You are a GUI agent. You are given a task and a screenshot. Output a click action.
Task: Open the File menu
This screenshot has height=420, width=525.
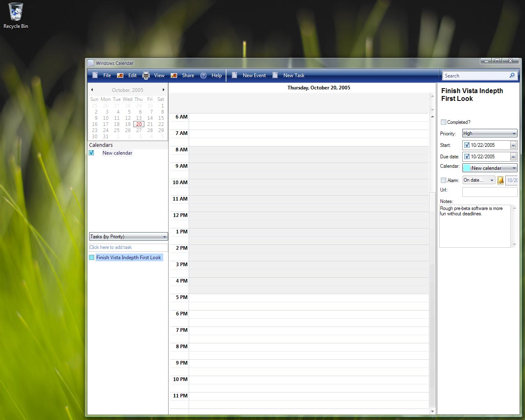107,75
